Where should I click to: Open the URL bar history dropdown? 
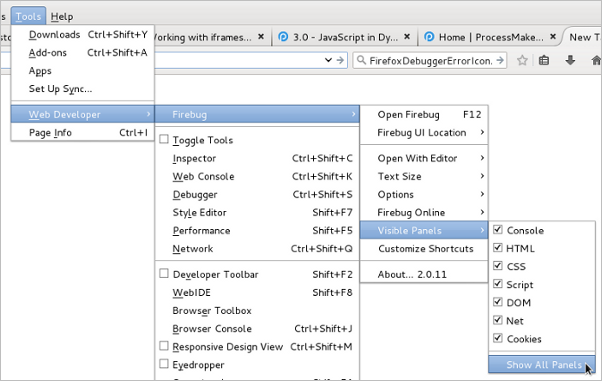click(328, 60)
